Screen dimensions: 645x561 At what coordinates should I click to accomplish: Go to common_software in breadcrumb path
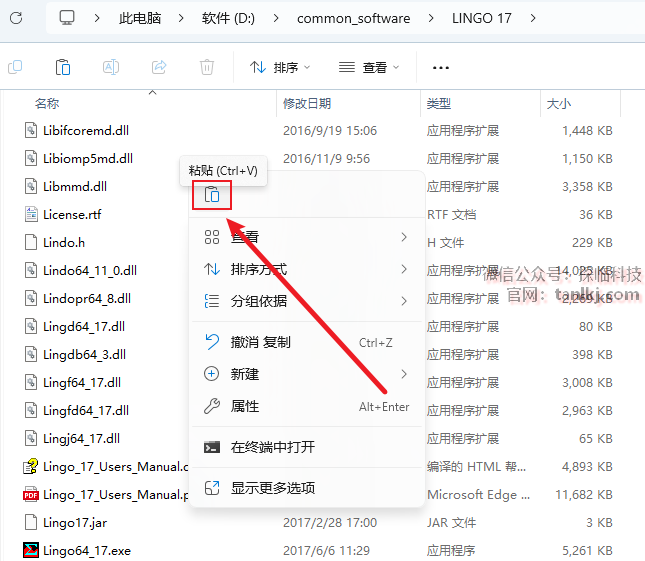[353, 18]
